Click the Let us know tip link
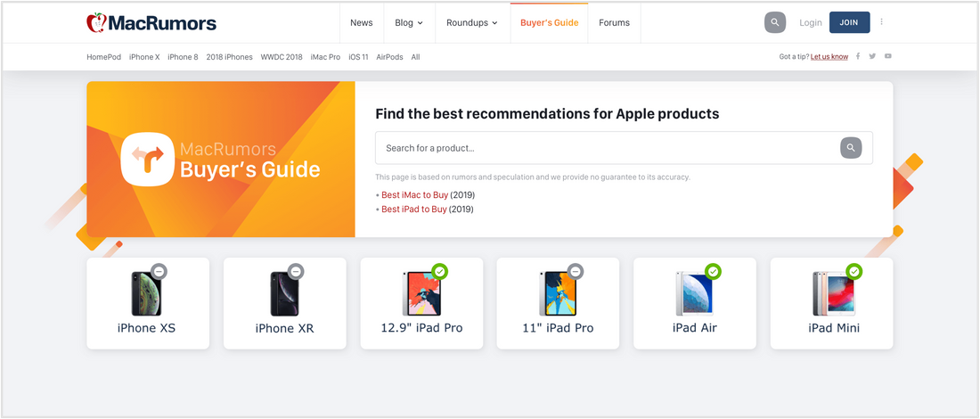Viewport: 980px width, 419px height. click(829, 56)
